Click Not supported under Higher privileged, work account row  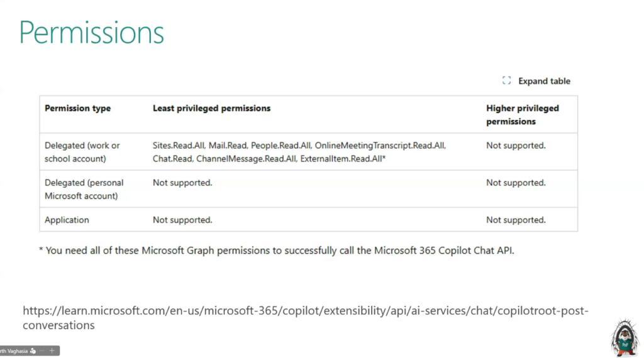(516, 145)
